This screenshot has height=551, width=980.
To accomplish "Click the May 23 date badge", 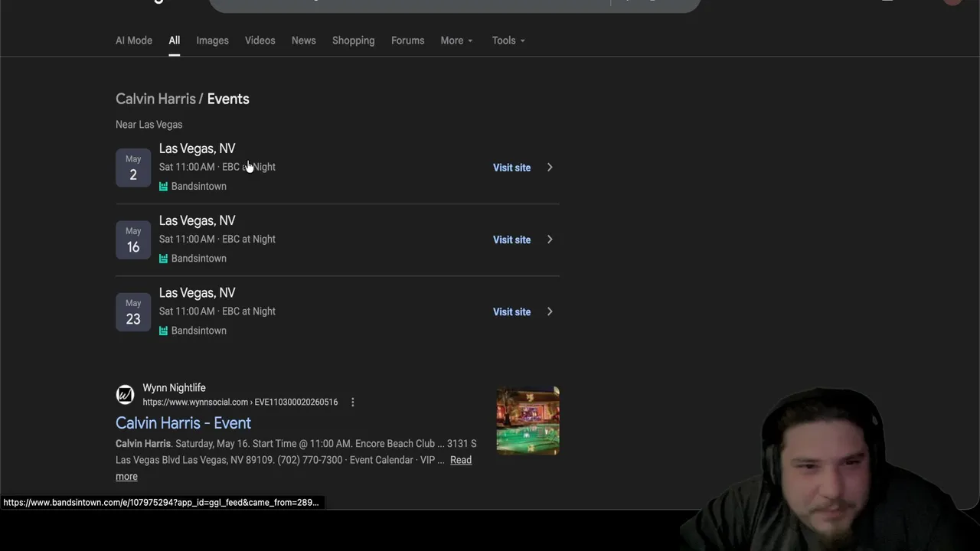I will pyautogui.click(x=133, y=311).
